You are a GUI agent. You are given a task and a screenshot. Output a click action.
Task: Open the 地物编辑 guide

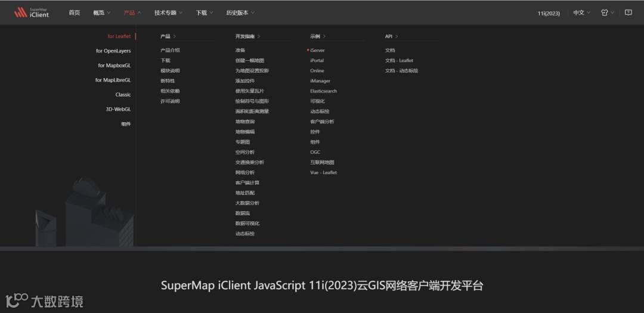pos(245,132)
